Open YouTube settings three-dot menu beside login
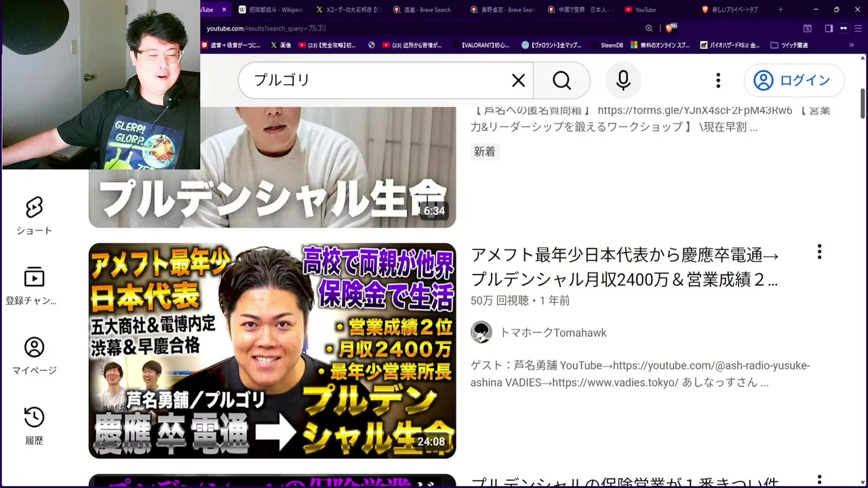This screenshot has height=488, width=868. [718, 81]
